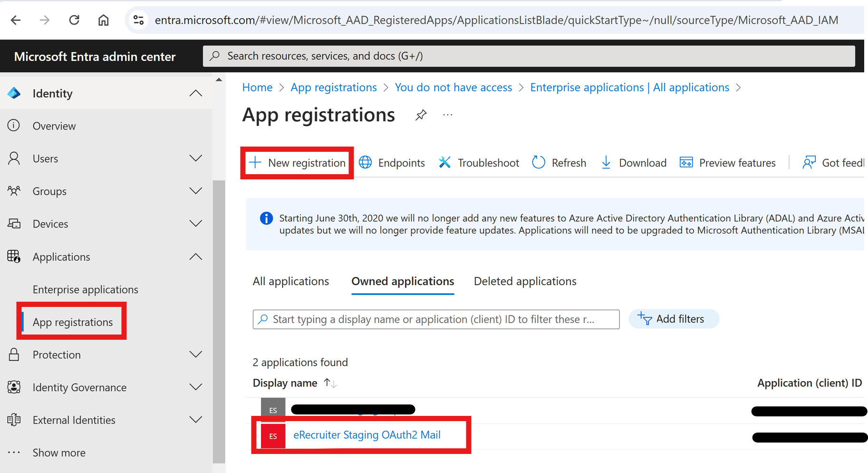Click the External Identities icon
The height and width of the screenshot is (473, 868).
click(x=14, y=420)
